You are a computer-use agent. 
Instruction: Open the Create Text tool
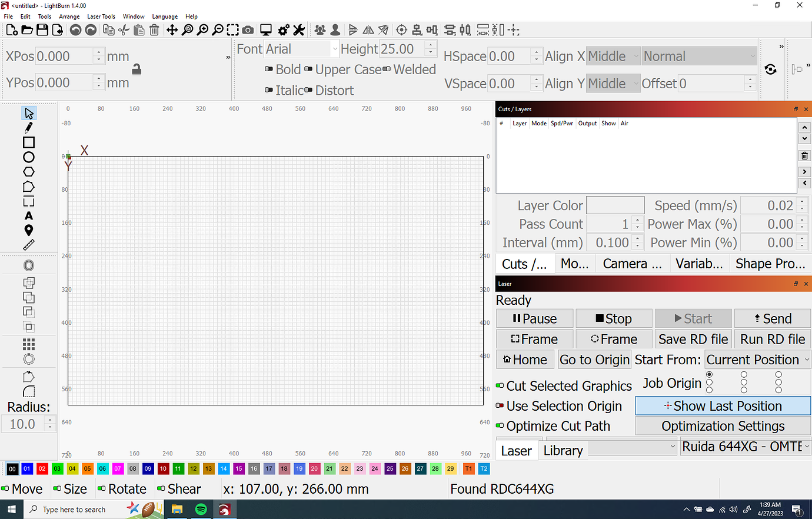[x=28, y=215]
